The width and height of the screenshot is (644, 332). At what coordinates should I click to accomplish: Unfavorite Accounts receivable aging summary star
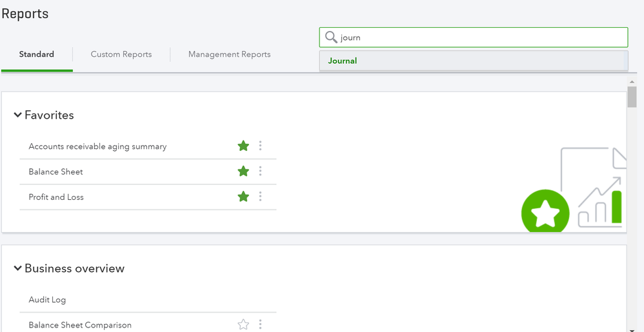[x=243, y=146]
